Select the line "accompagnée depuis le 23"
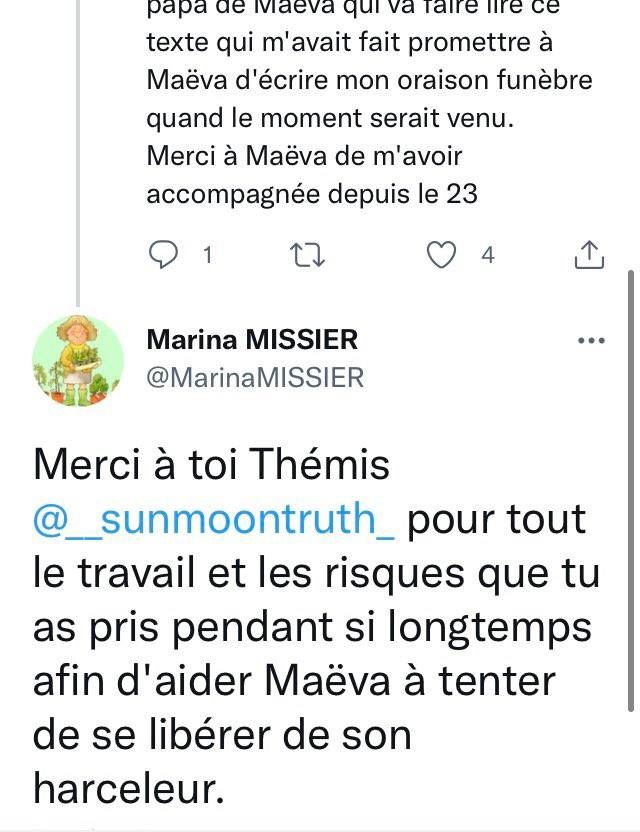 pos(312,194)
